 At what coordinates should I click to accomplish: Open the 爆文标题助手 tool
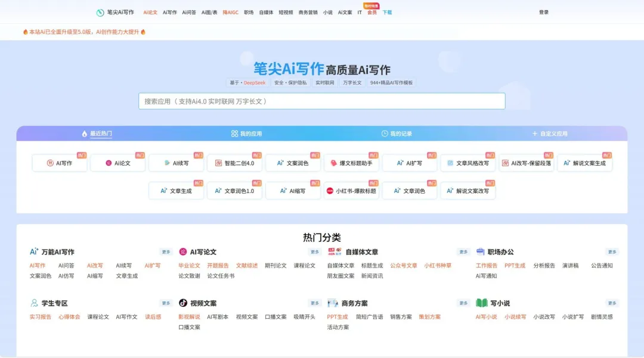pos(352,163)
